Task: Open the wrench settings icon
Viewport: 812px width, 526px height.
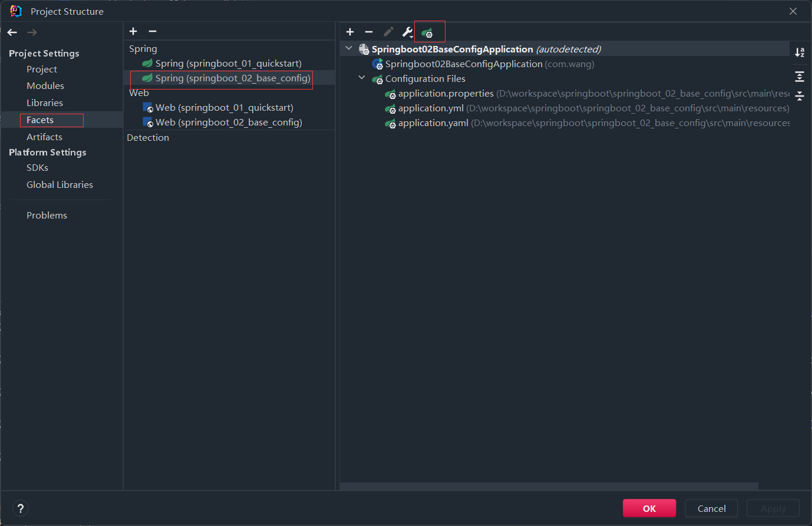Action: [407, 32]
